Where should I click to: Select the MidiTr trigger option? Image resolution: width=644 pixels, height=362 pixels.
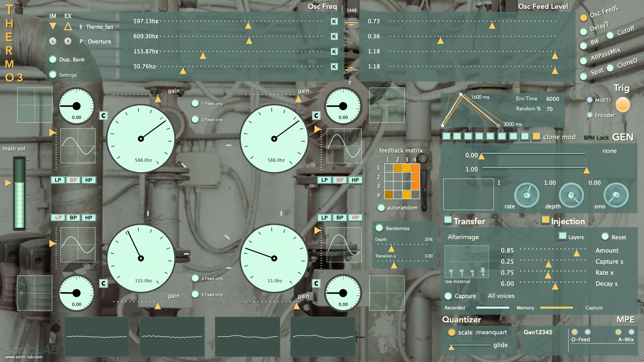tap(590, 100)
